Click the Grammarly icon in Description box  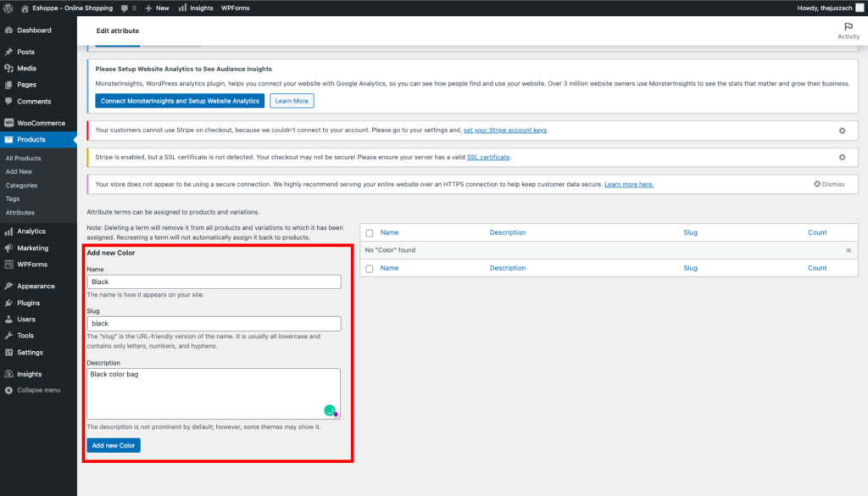[330, 410]
